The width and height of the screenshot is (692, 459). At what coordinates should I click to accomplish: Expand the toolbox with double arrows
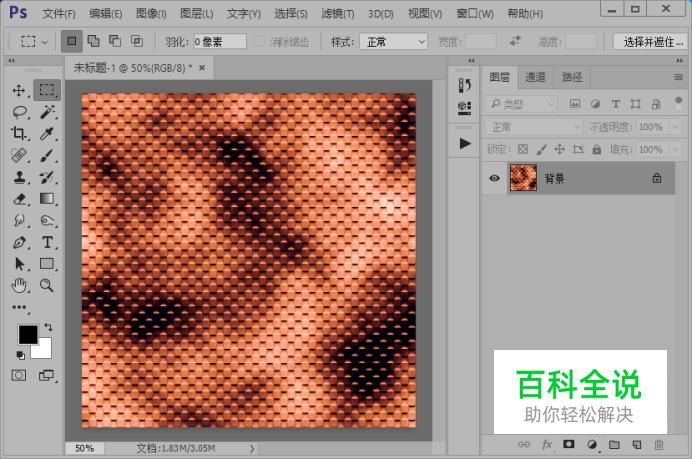[x=11, y=61]
